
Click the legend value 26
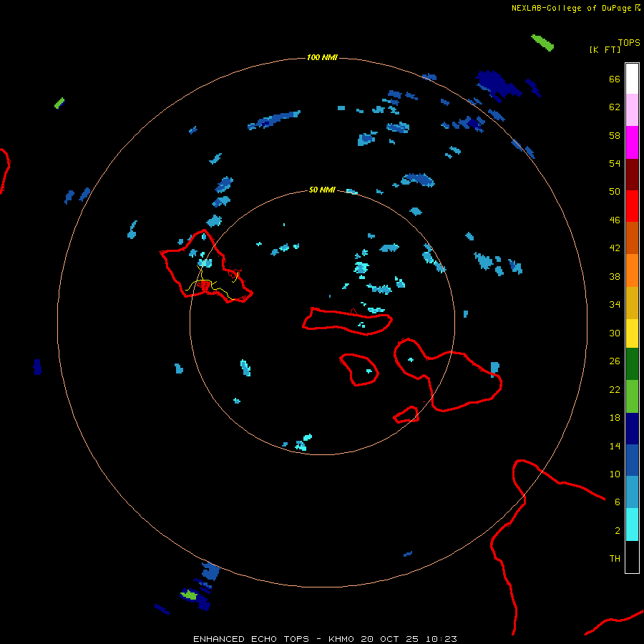tap(615, 361)
